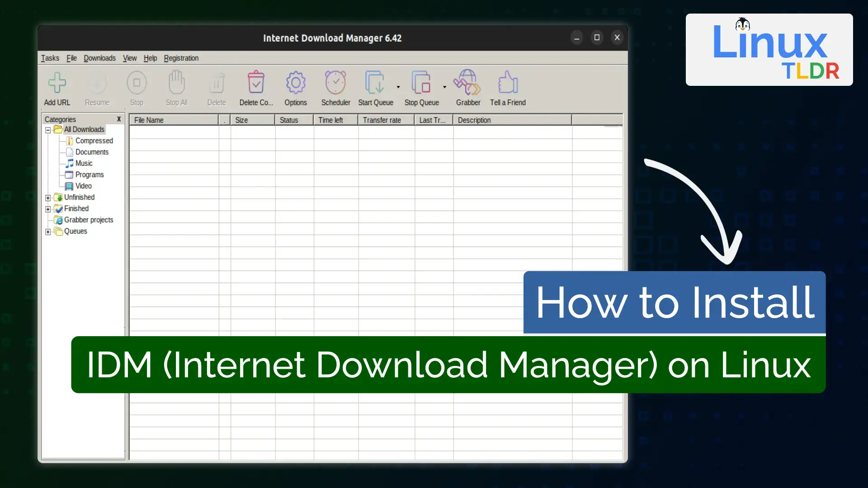Expand the Queues tree node
Viewport: 868px width, 488px height.
(x=48, y=232)
